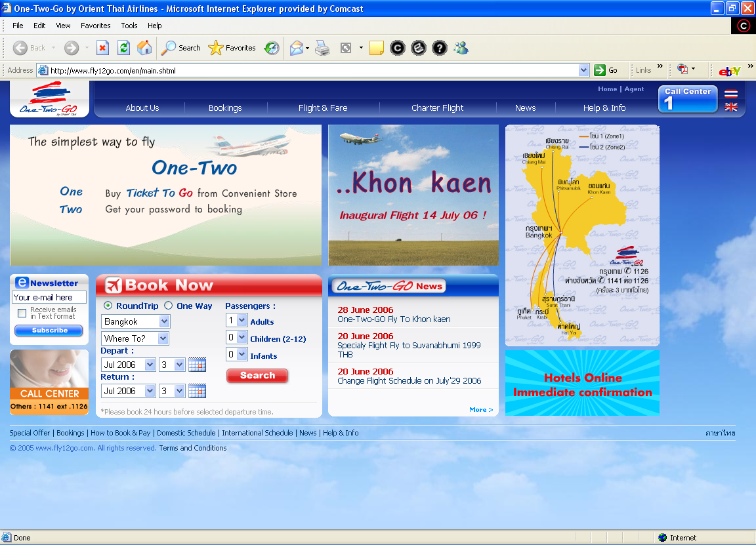Image resolution: width=756 pixels, height=545 pixels.
Task: Open the Depart day dropdown
Action: pyautogui.click(x=173, y=365)
